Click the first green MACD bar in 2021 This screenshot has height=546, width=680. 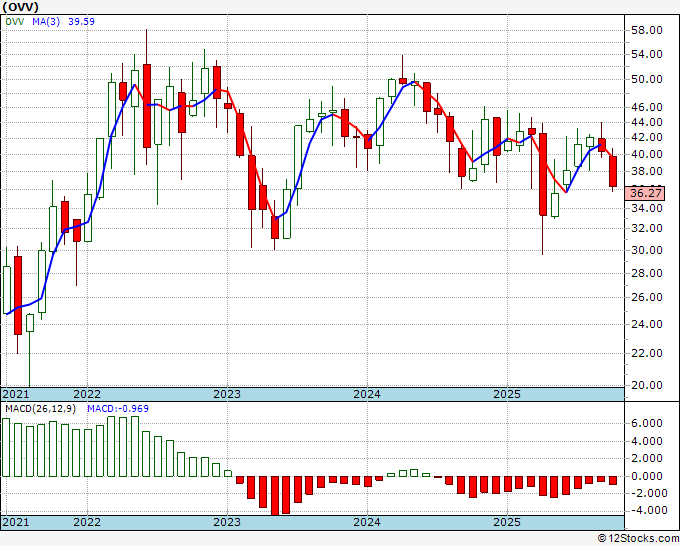(6, 448)
